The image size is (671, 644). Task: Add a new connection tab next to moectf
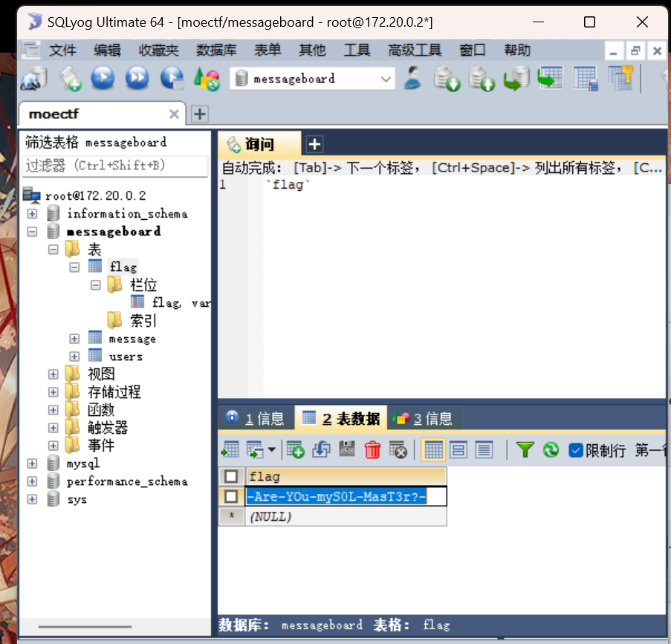tap(200, 114)
